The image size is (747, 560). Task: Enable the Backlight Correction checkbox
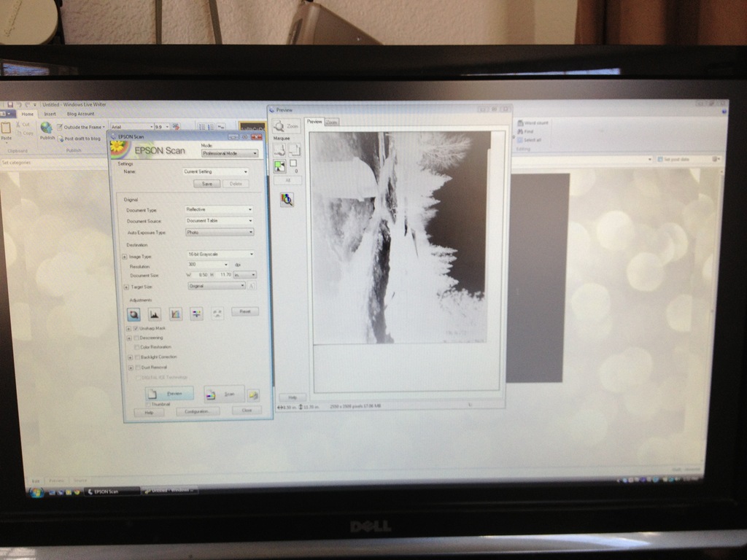[138, 357]
